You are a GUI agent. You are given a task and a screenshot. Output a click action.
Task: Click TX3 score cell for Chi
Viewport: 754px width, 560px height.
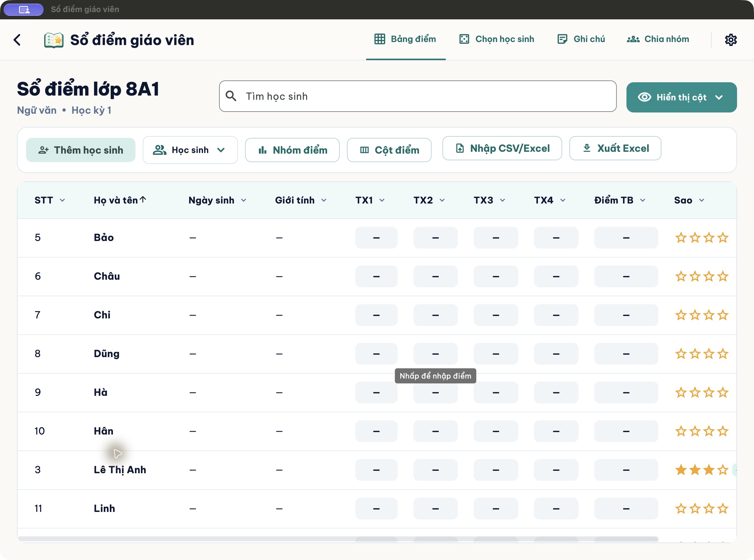[496, 315]
